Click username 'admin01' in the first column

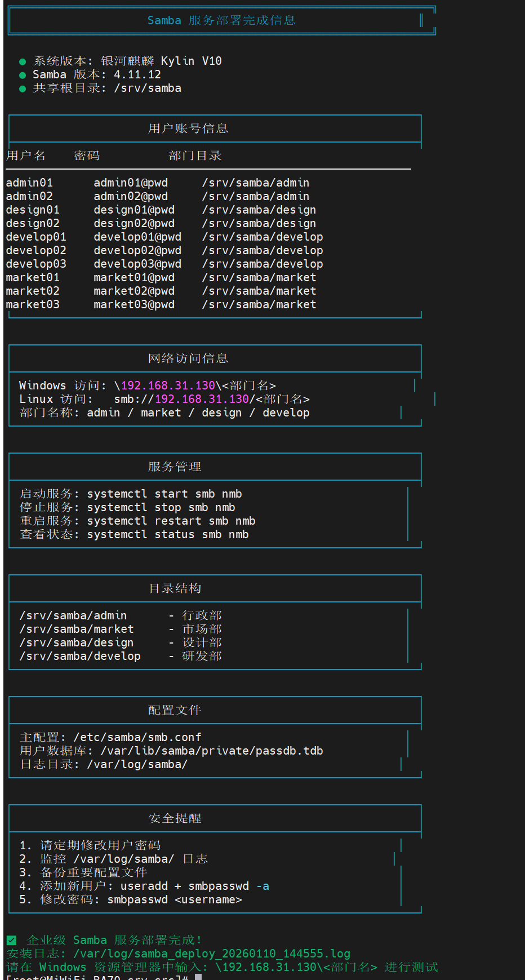coord(29,183)
